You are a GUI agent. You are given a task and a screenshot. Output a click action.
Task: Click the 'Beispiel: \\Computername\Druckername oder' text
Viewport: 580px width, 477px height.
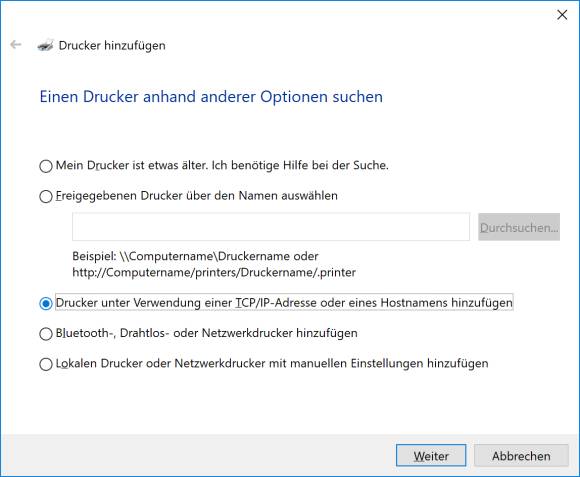195,256
